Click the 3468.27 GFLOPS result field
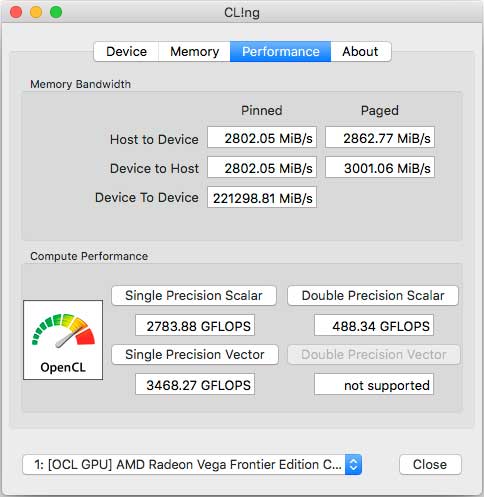484x497 pixels. coord(195,384)
